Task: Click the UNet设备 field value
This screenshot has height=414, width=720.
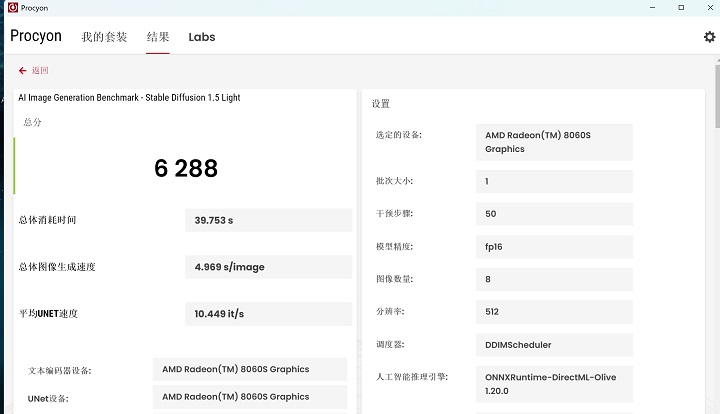Action: pyautogui.click(x=250, y=397)
